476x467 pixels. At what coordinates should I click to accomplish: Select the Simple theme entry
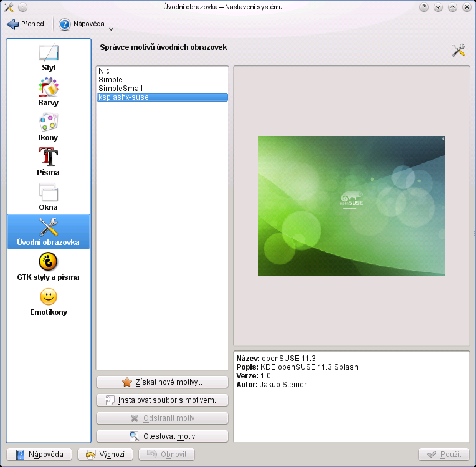click(x=162, y=80)
